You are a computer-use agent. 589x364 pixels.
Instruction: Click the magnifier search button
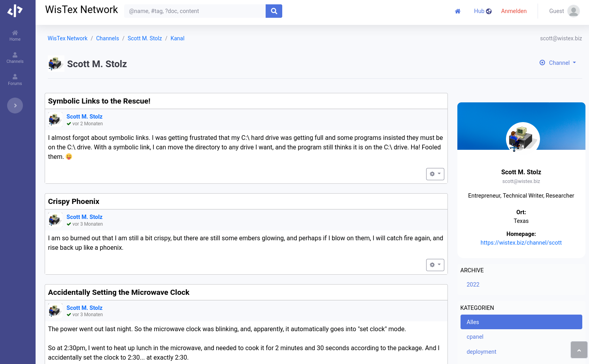(274, 11)
